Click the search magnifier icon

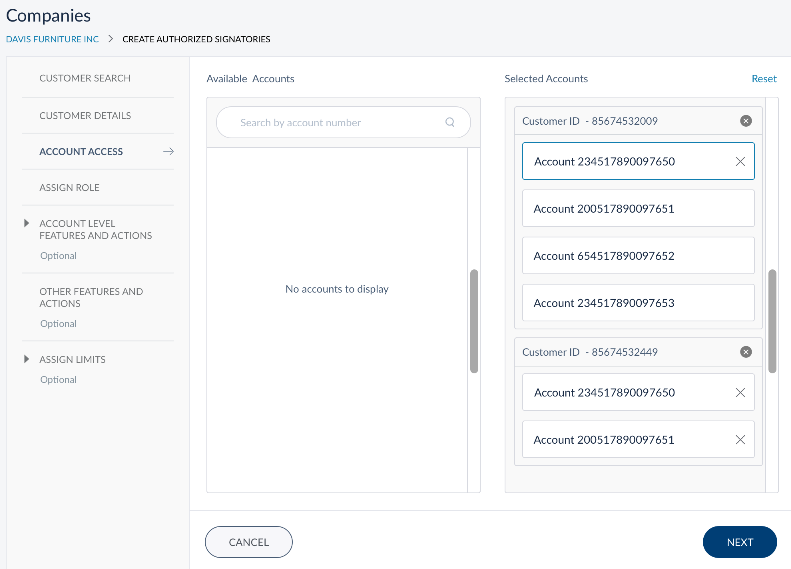point(450,123)
